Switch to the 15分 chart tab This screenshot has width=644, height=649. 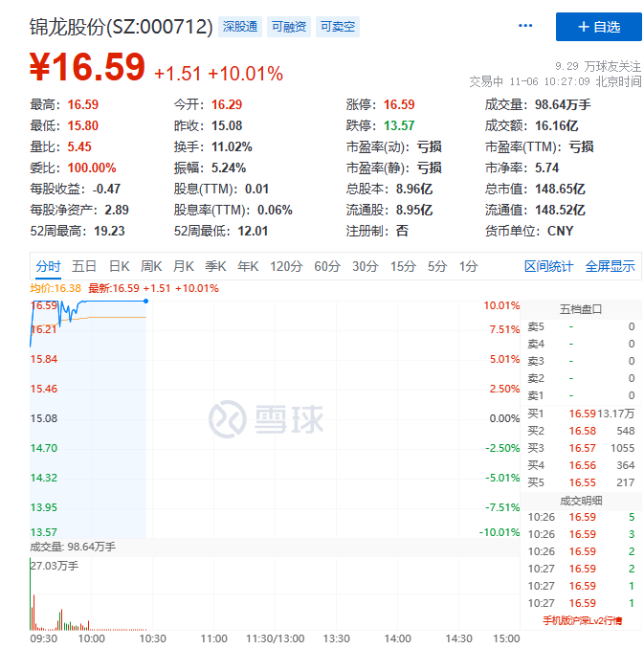pos(403,266)
